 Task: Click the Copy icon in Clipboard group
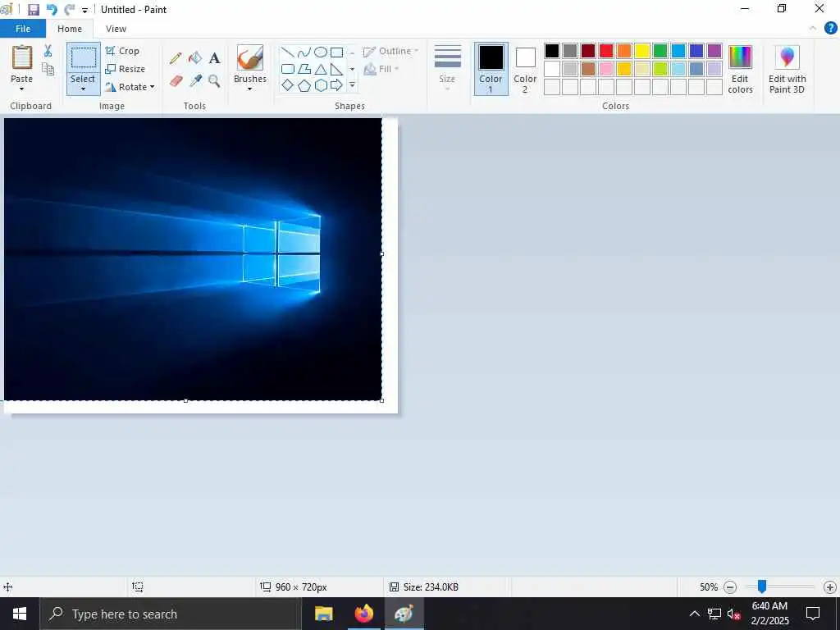pyautogui.click(x=48, y=69)
